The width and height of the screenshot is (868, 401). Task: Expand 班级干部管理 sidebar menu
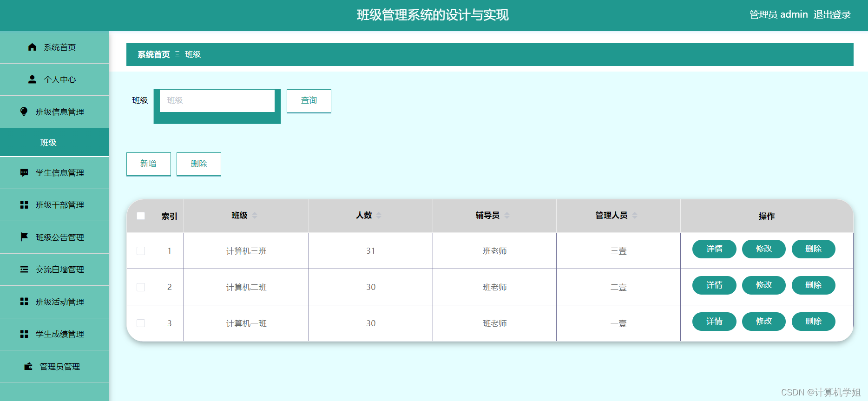pyautogui.click(x=54, y=205)
